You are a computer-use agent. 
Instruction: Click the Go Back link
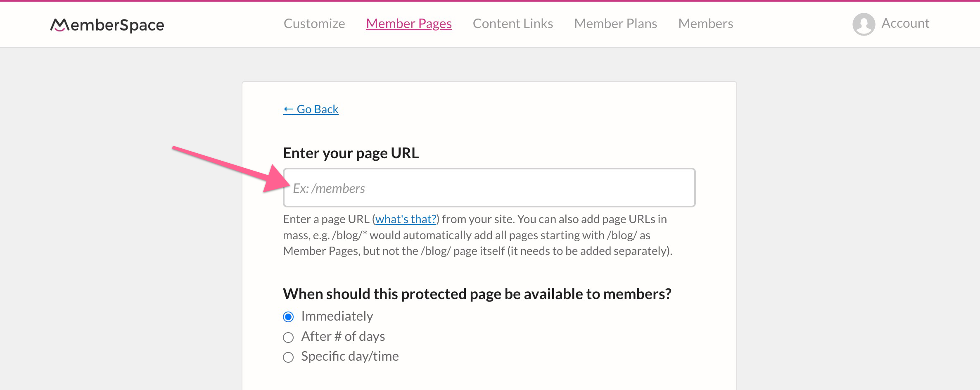tap(311, 109)
